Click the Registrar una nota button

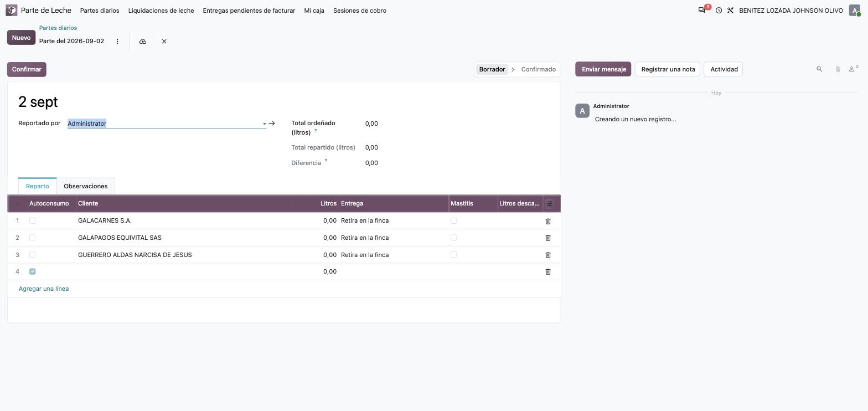pos(668,69)
